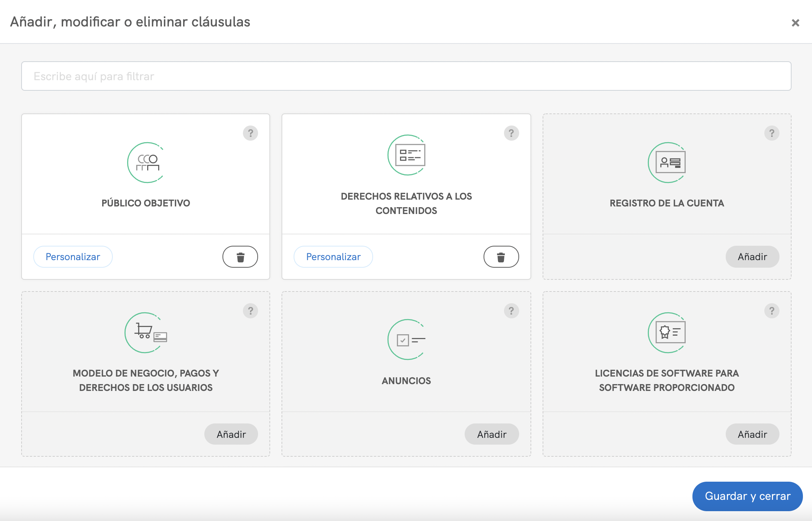
Task: Add the Registro de la Cuenta clause
Action: tap(752, 257)
